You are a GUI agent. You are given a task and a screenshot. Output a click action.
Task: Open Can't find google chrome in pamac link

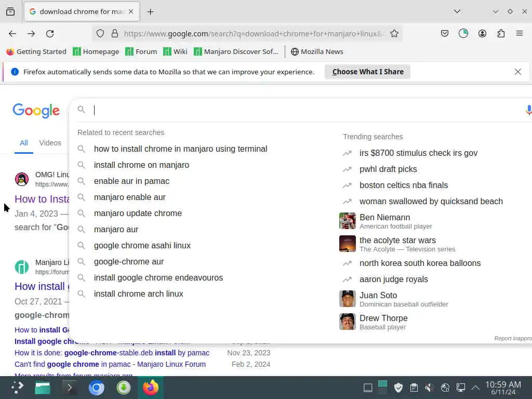(x=110, y=364)
